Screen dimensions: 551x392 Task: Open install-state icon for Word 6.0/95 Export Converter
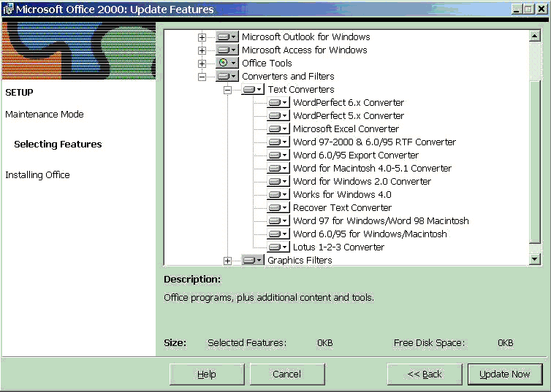[x=278, y=155]
